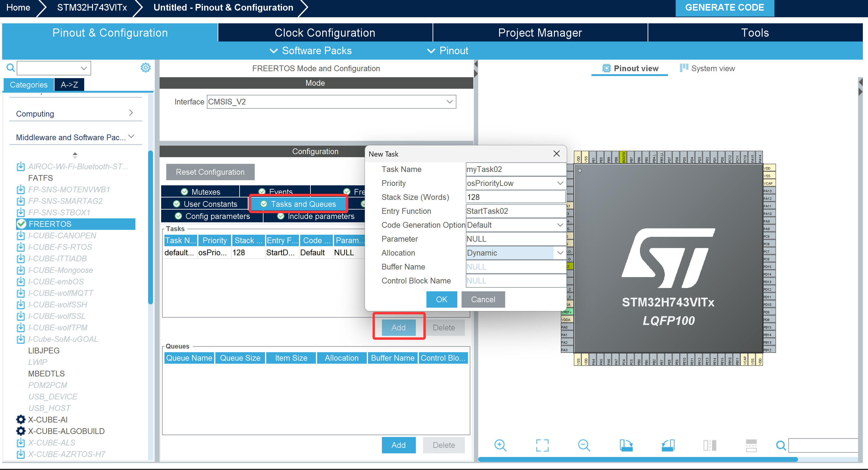
Task: Zoom out of the chip pinout view
Action: point(584,445)
